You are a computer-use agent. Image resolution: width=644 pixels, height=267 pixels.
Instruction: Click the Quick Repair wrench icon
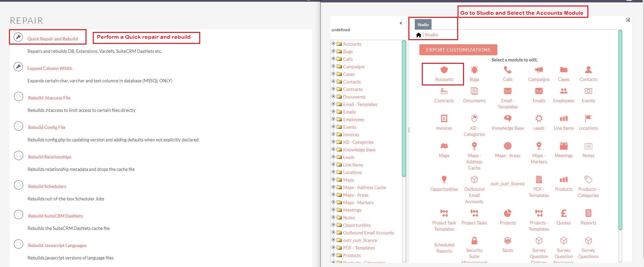[x=18, y=37]
